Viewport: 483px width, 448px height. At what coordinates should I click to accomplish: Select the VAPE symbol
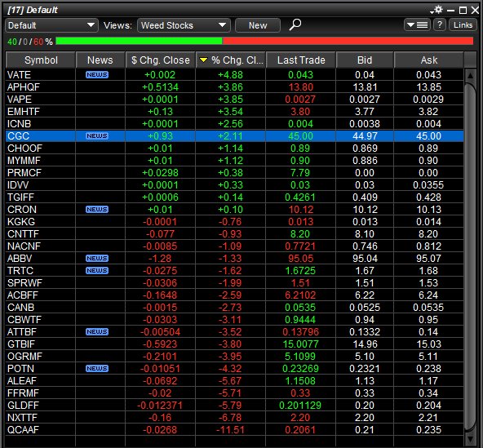pyautogui.click(x=19, y=100)
